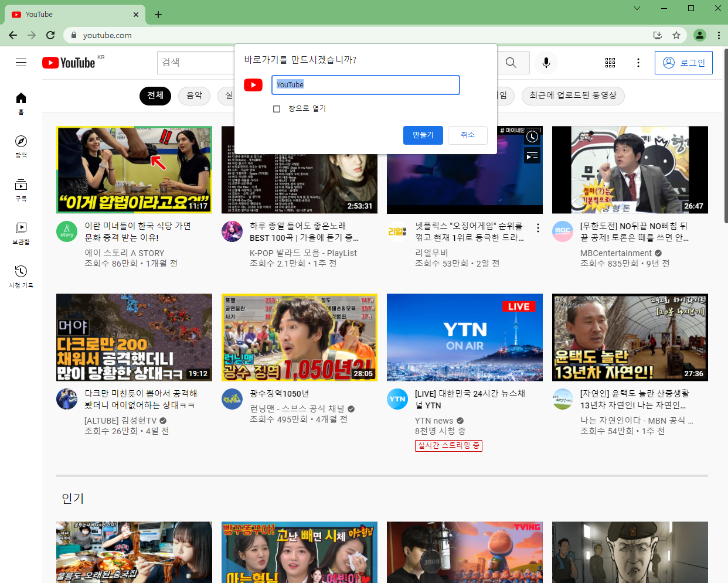The width and height of the screenshot is (728, 583).
Task: Click the '로그인' sign-in button
Action: [x=683, y=63]
